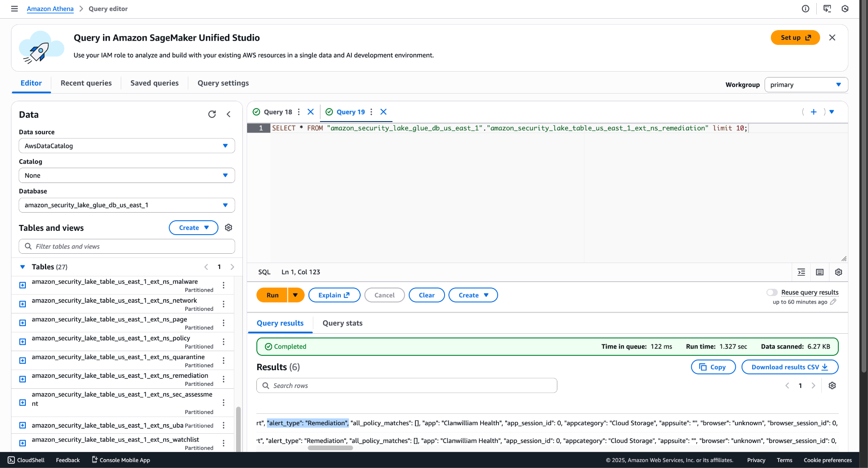Go to next tables page
The image size is (868, 468).
[232, 267]
